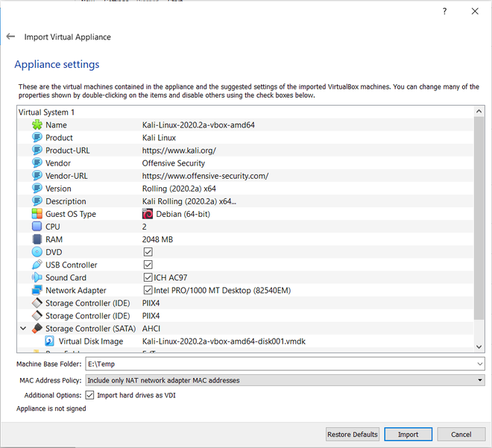Uncheck the DVD checkbox
The height and width of the screenshot is (448, 492).
(x=148, y=252)
